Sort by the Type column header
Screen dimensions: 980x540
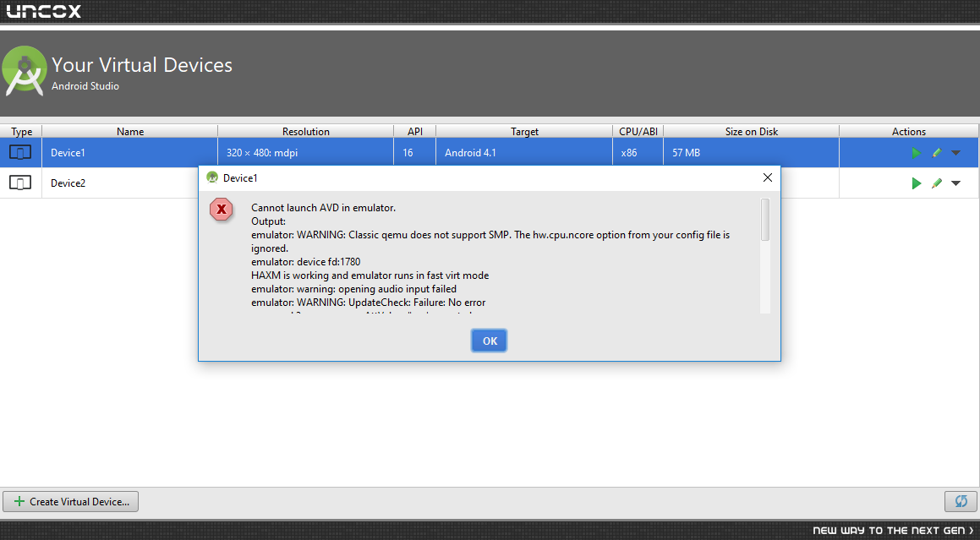(21, 131)
